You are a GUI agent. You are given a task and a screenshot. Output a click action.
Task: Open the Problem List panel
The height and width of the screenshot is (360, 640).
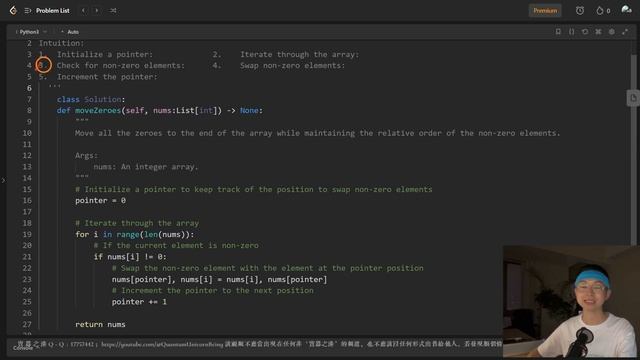pyautogui.click(x=47, y=11)
